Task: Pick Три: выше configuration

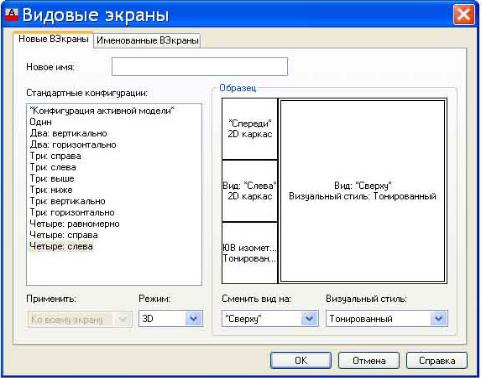Action: [52, 179]
